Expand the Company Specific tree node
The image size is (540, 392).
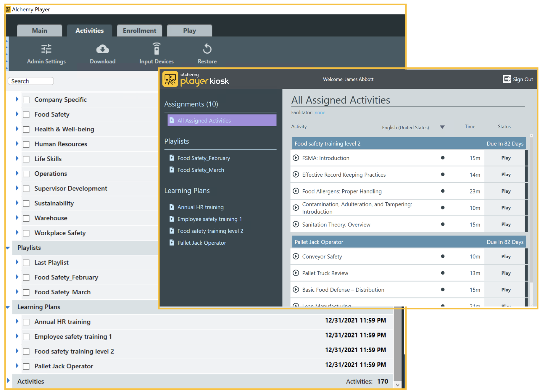click(17, 99)
